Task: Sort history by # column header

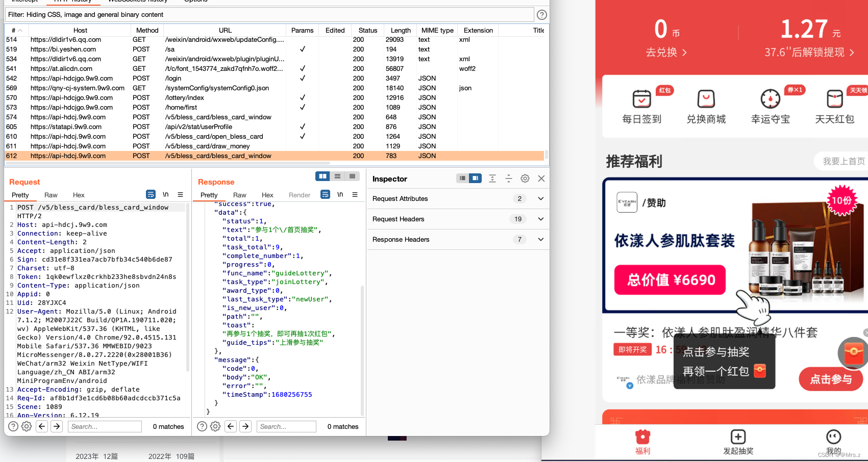Action: [17, 30]
